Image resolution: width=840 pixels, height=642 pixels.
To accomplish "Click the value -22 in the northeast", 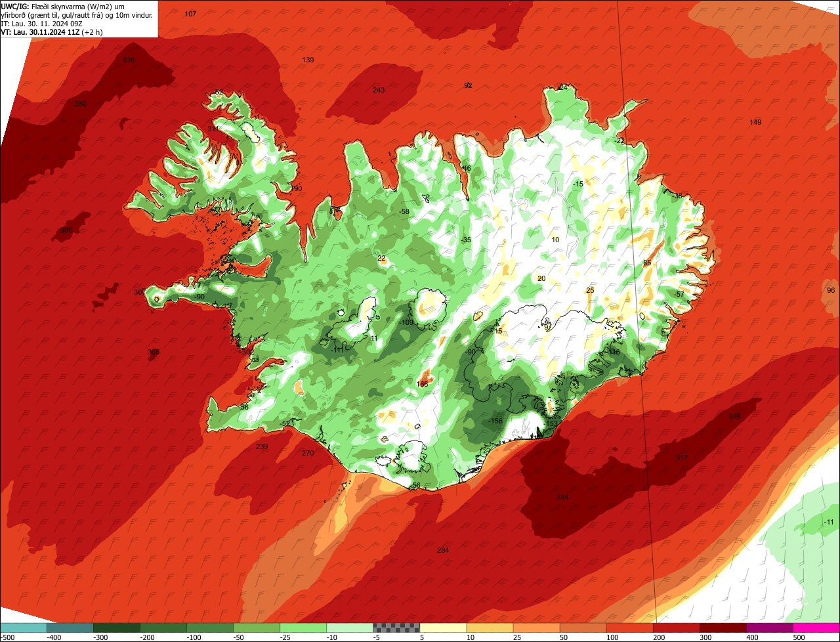I will [619, 141].
